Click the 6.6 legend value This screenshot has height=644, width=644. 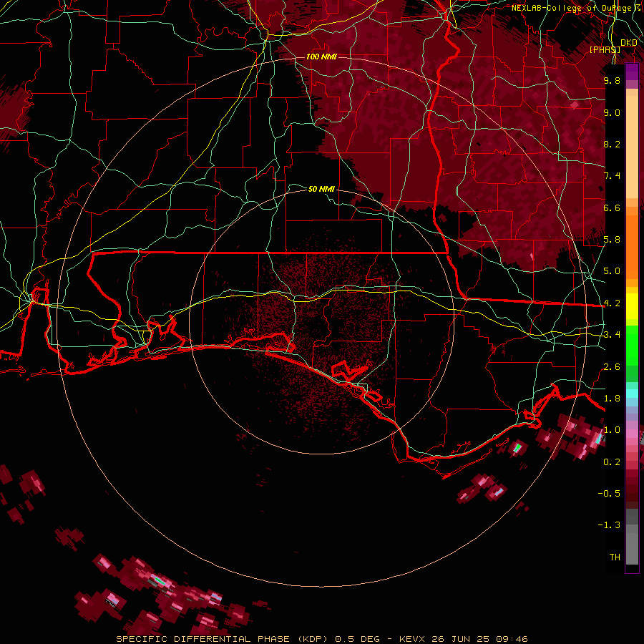[x=612, y=208]
